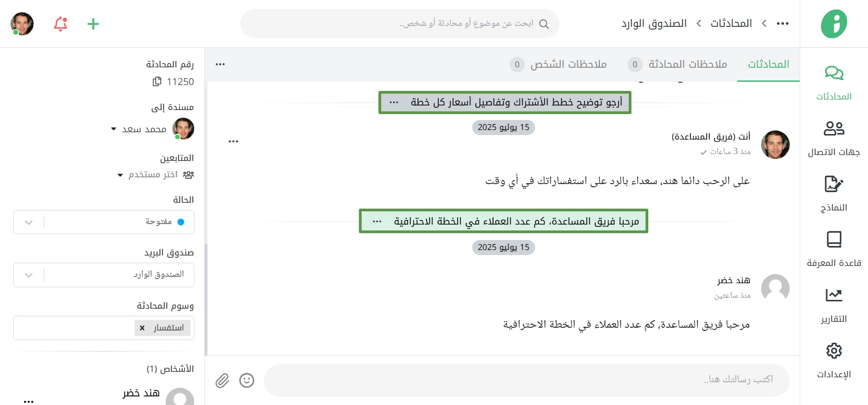Open جهات الاتصال contacts in sidebar
The width and height of the screenshot is (868, 405).
click(x=834, y=129)
